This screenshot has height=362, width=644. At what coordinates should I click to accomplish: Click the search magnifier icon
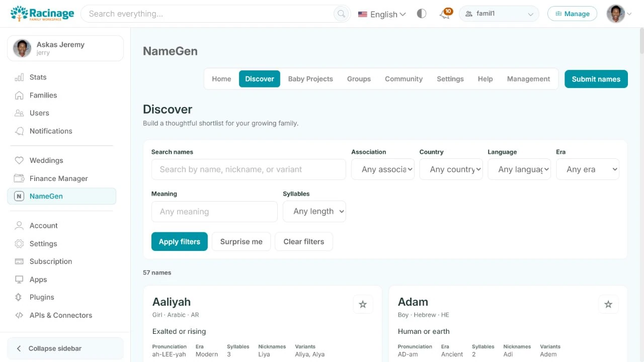(342, 14)
